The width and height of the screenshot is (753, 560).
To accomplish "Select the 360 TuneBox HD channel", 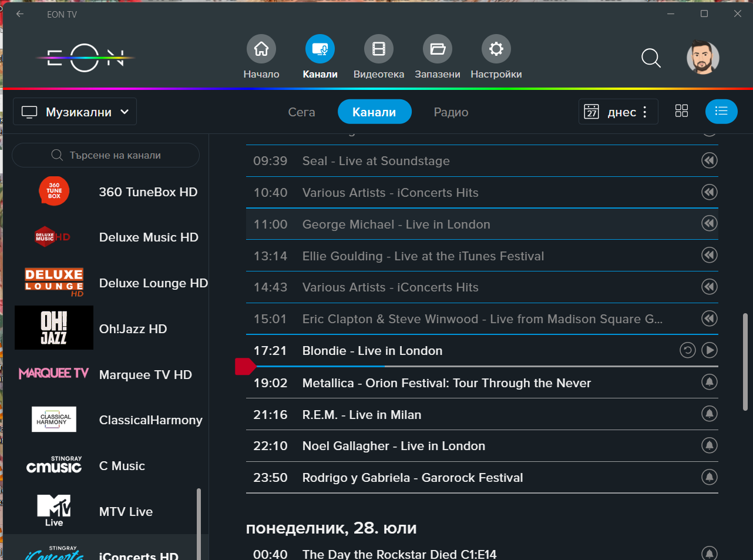I will (106, 192).
